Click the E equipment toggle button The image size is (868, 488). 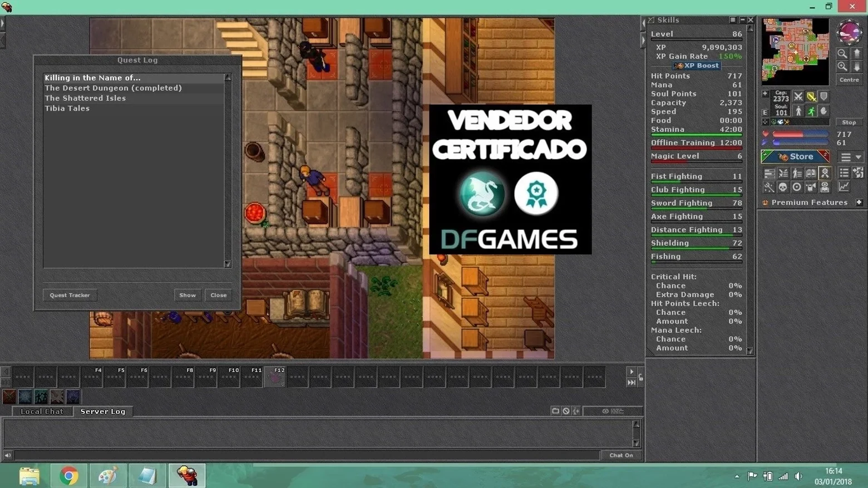(766, 112)
